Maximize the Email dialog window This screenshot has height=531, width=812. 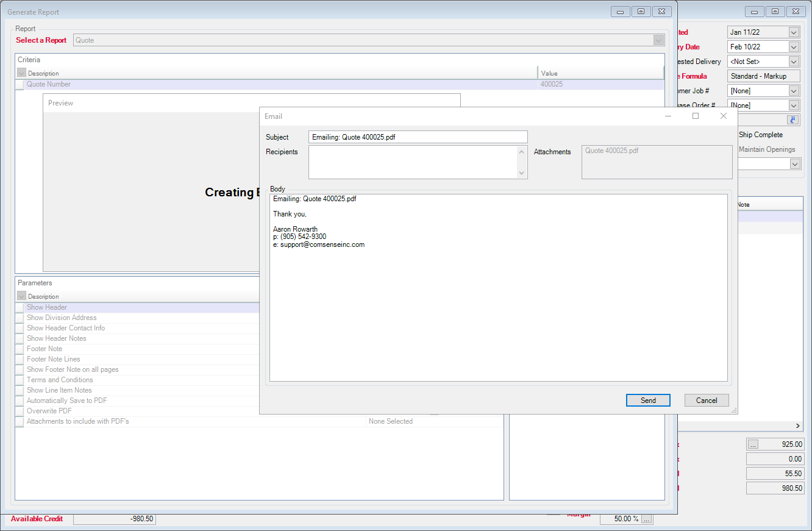(696, 116)
